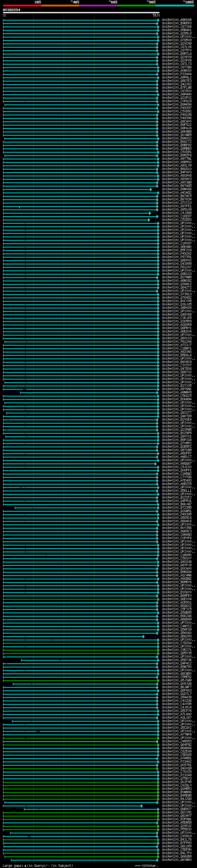Click UniRef100_A9NNV8 label
The height and width of the screenshot is (868, 197).
pos(177,393)
